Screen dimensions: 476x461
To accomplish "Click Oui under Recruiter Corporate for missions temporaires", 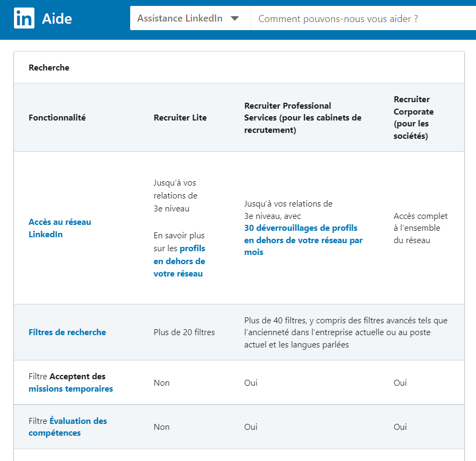I will 400,382.
